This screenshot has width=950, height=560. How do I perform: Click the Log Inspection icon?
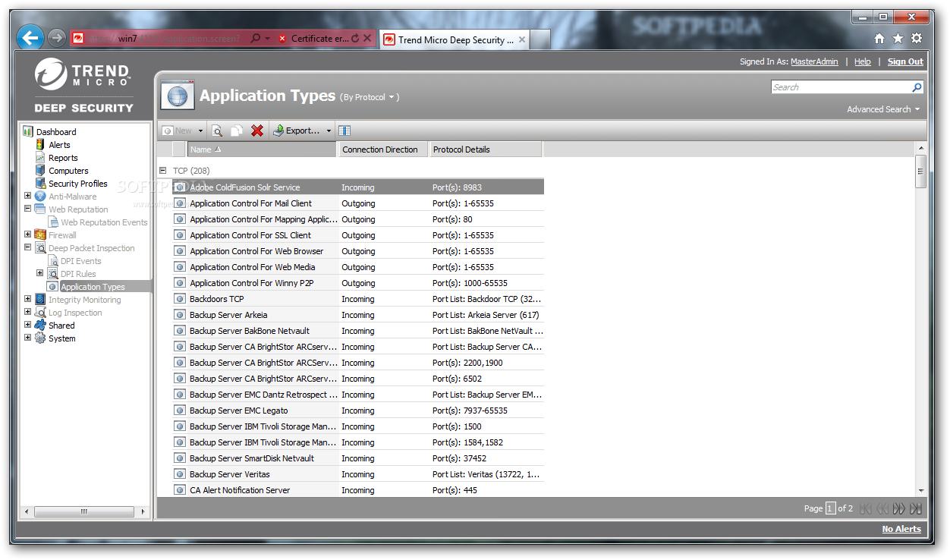tap(40, 313)
